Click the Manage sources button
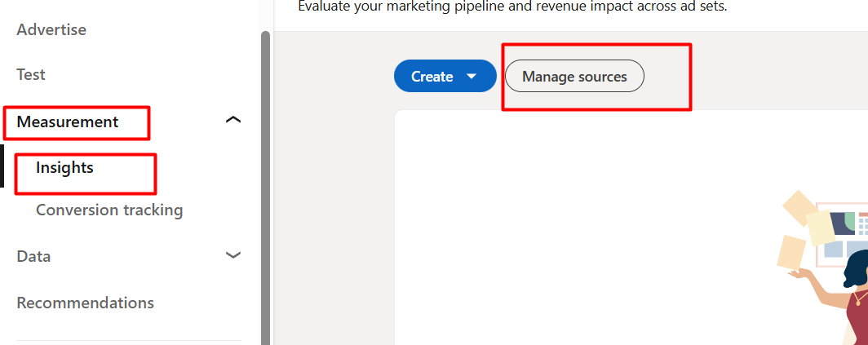Screen dimensions: 868x345 pyautogui.click(x=574, y=77)
